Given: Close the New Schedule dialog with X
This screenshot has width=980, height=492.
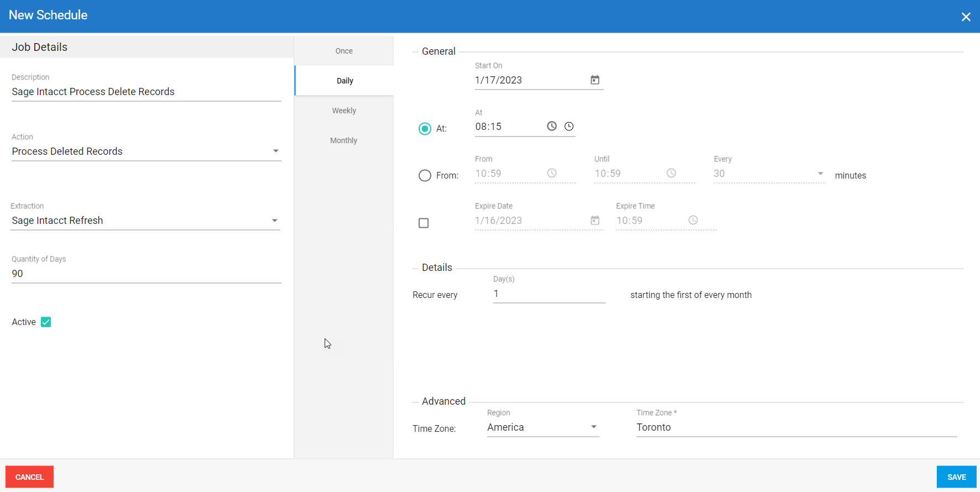Looking at the screenshot, I should click(966, 17).
